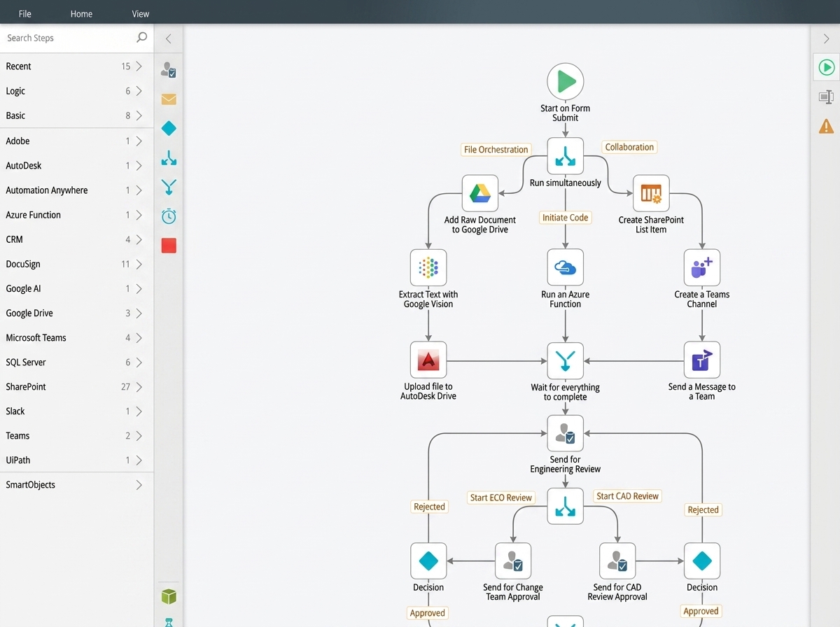
Task: Select the Decision node beside Change Team Approval
Action: click(x=428, y=561)
